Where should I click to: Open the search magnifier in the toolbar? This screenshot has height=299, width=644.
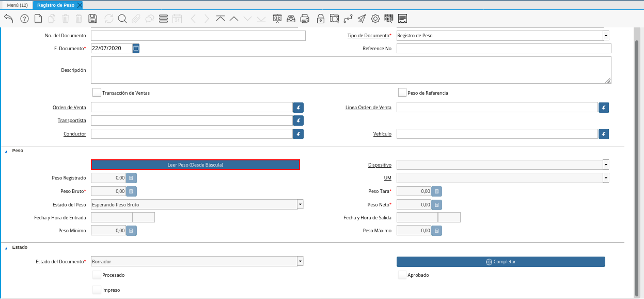(x=122, y=19)
